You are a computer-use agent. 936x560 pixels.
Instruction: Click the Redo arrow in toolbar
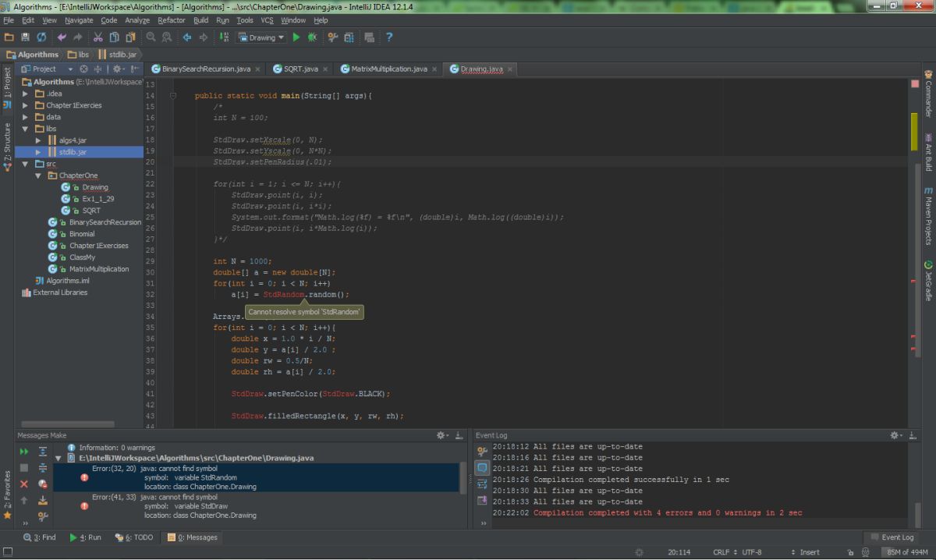[x=77, y=37]
